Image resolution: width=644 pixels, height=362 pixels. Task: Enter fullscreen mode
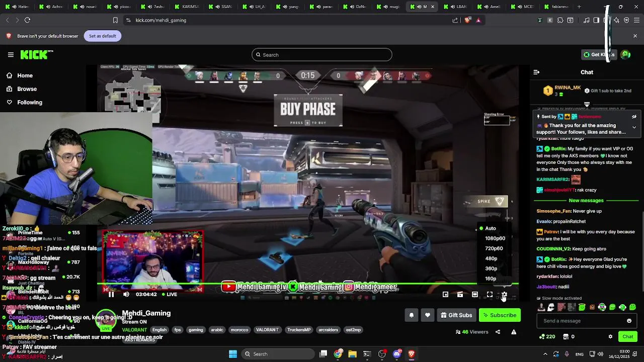click(490, 295)
